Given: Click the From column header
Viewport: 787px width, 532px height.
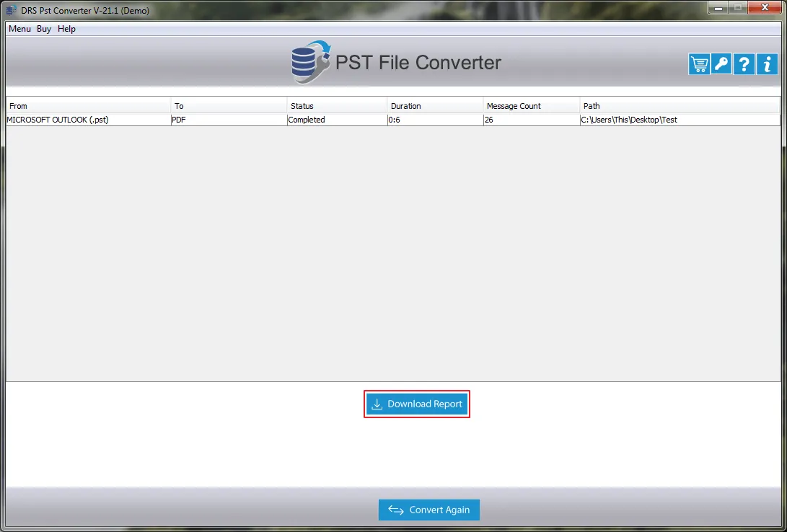Looking at the screenshot, I should (x=88, y=106).
